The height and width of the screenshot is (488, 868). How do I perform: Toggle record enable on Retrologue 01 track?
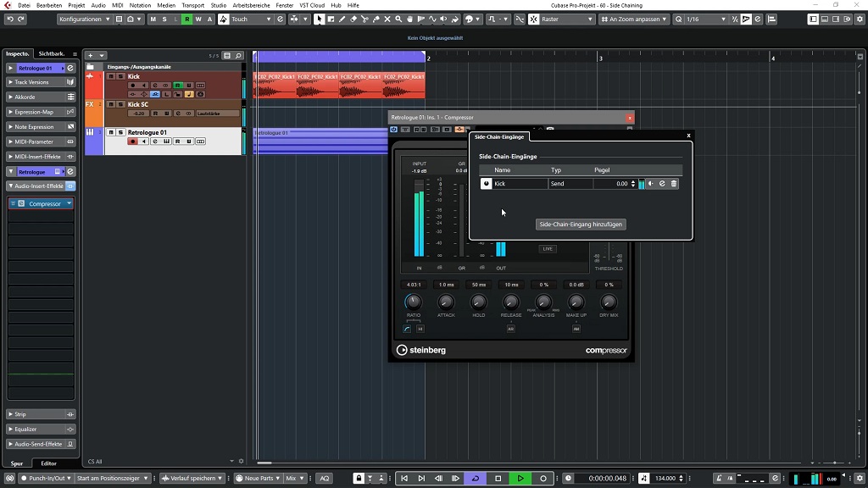(132, 141)
